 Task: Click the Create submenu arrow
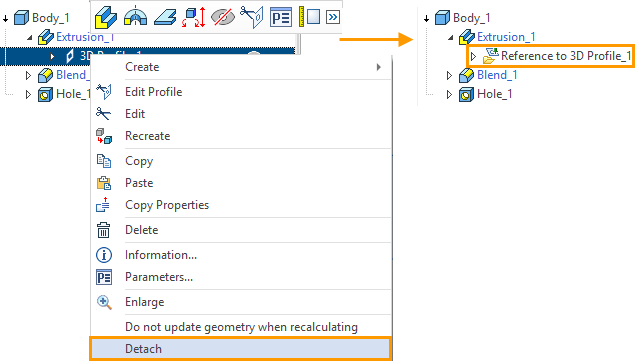379,67
